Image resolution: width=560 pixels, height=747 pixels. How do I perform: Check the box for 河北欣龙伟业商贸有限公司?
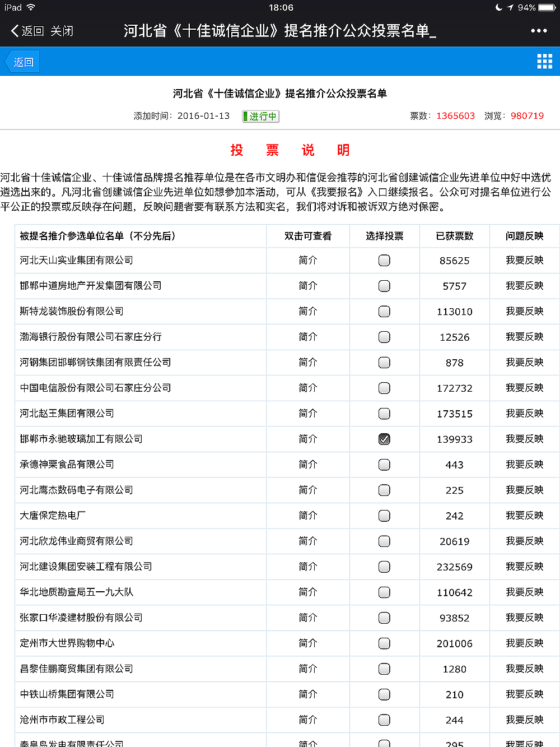384,541
